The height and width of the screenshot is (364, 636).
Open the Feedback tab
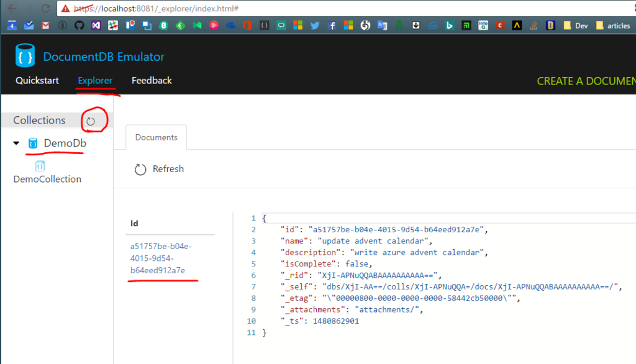(152, 80)
